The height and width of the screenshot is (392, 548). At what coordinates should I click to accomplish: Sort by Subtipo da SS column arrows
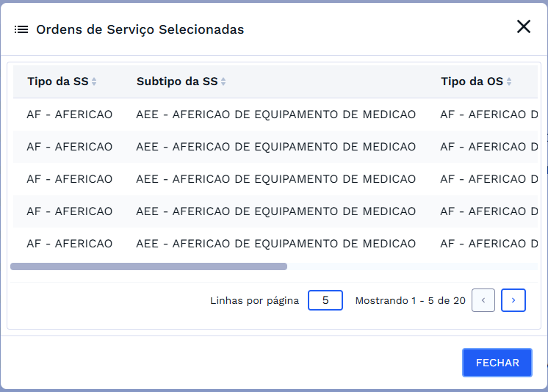[223, 81]
